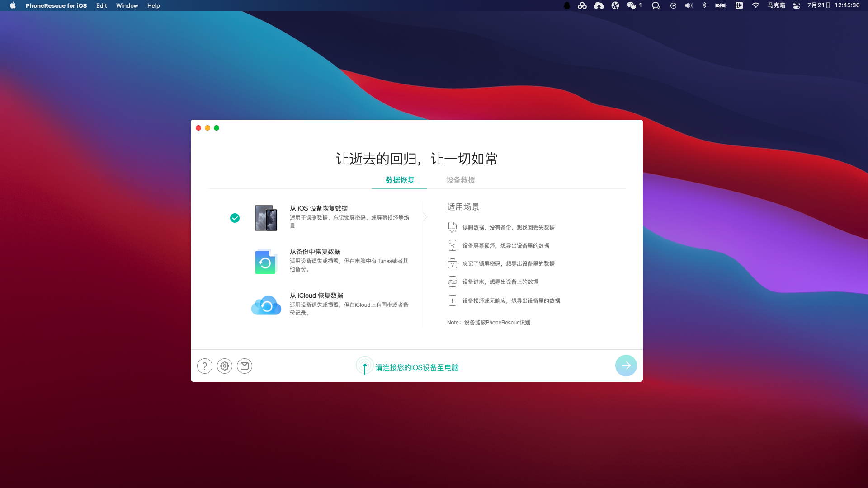The height and width of the screenshot is (488, 868).
Task: Click the 7月21日 12:45:36 clock
Action: [x=833, y=5]
